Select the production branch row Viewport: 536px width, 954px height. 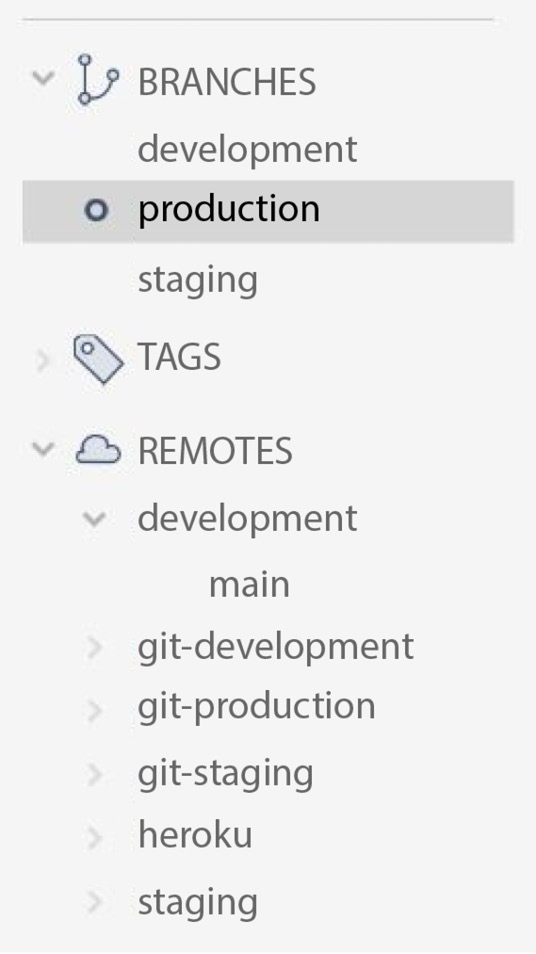268,211
